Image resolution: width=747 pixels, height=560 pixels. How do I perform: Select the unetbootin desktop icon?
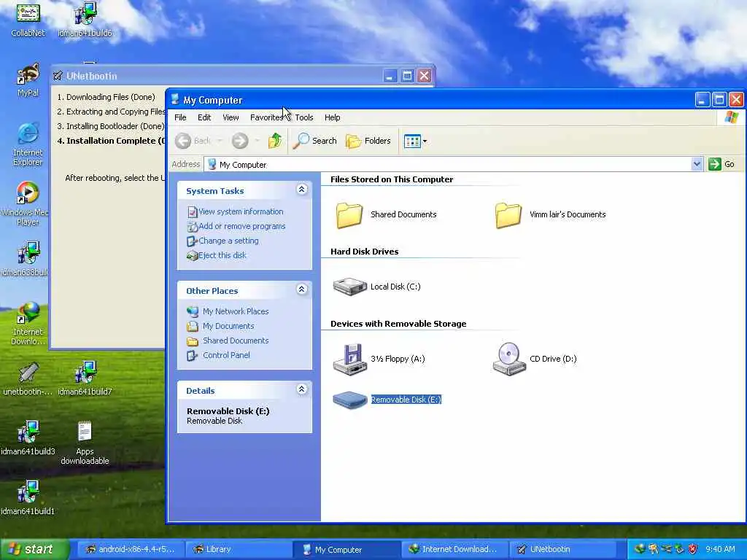pos(28,378)
